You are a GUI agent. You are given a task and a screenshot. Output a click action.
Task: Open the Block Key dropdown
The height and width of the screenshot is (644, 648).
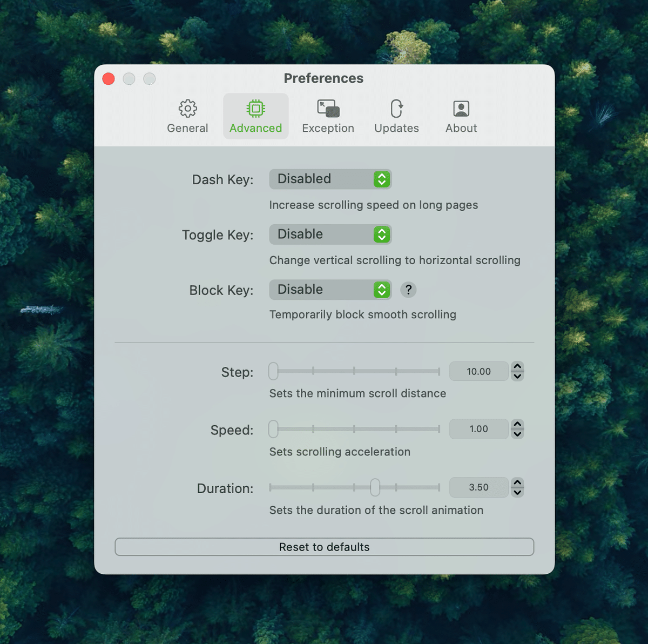click(330, 290)
